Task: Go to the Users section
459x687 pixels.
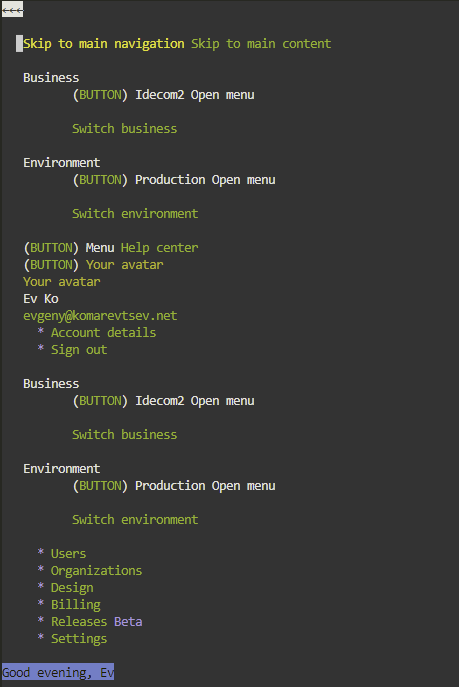Action: point(68,554)
